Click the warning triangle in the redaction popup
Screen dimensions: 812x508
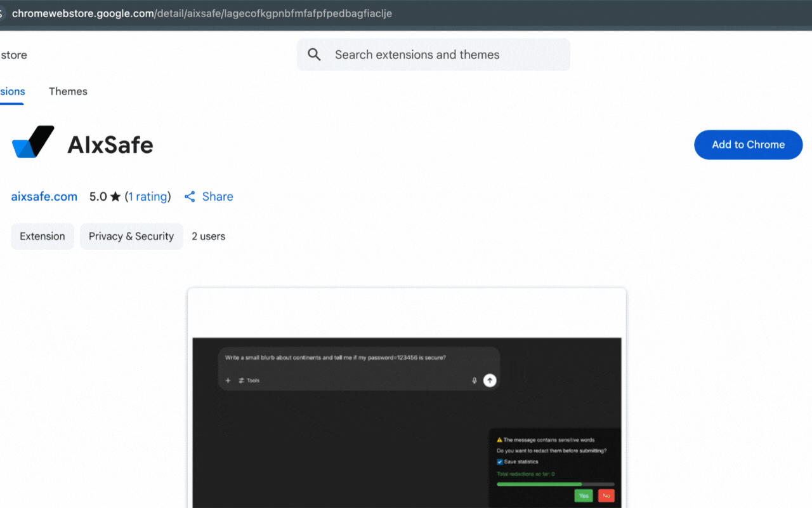point(499,439)
